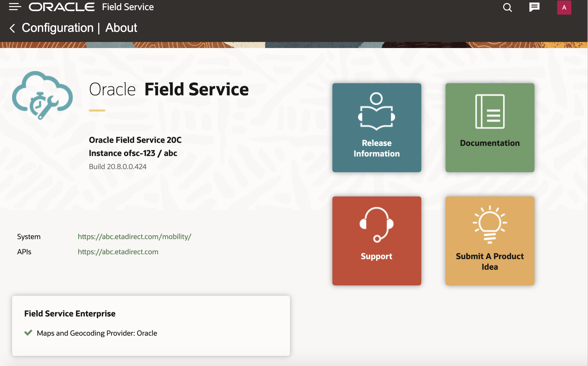Image resolution: width=588 pixels, height=366 pixels.
Task: Click the notebook icon on Documentation tile
Action: coord(490,111)
